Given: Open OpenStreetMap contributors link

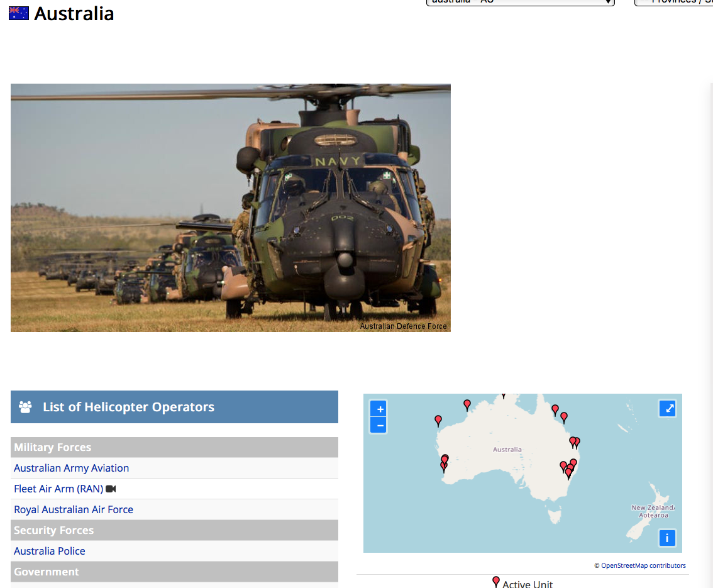Looking at the screenshot, I should pos(643,565).
